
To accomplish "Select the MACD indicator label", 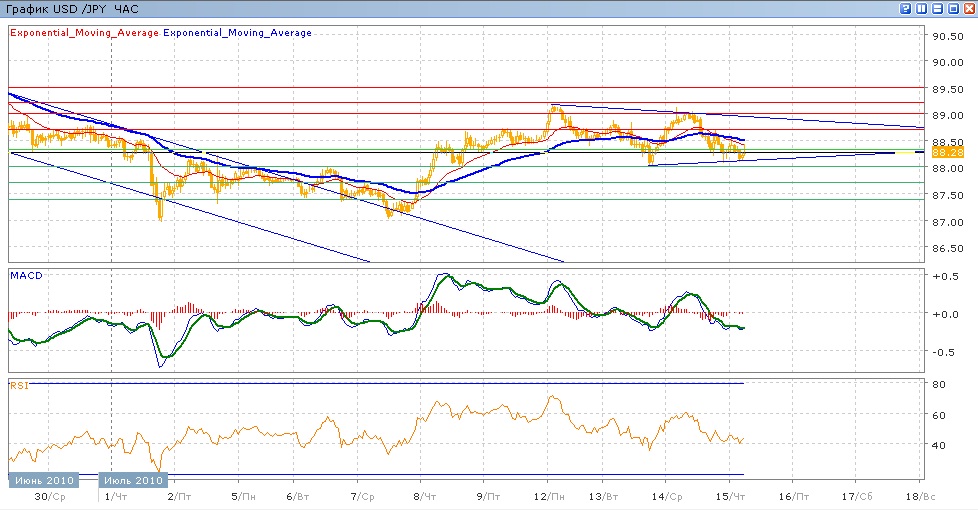I will tap(24, 274).
